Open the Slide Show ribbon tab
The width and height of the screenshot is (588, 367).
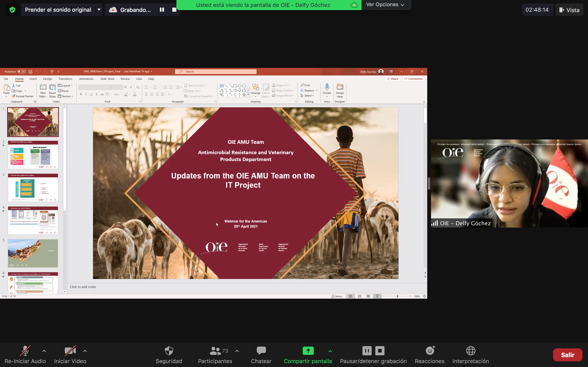[107, 79]
